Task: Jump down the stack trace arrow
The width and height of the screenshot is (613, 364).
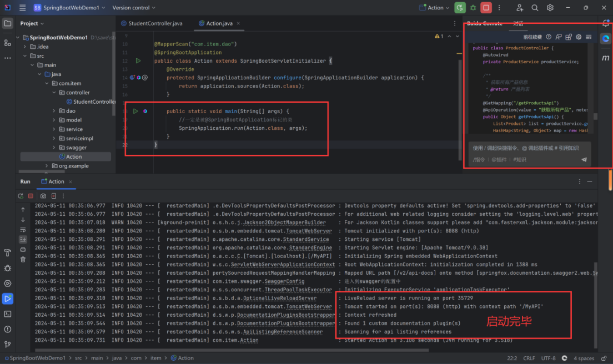Action: click(x=23, y=220)
